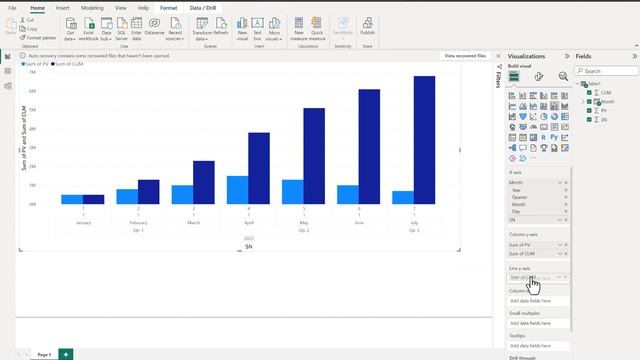Open the File menu
Viewport: 640px width, 360px height.
(12, 8)
